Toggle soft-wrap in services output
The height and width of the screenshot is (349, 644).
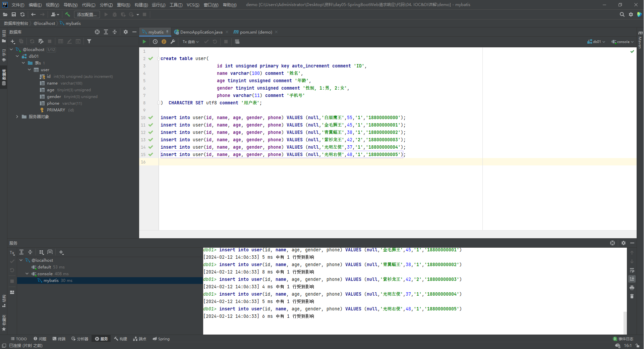coord(632,270)
